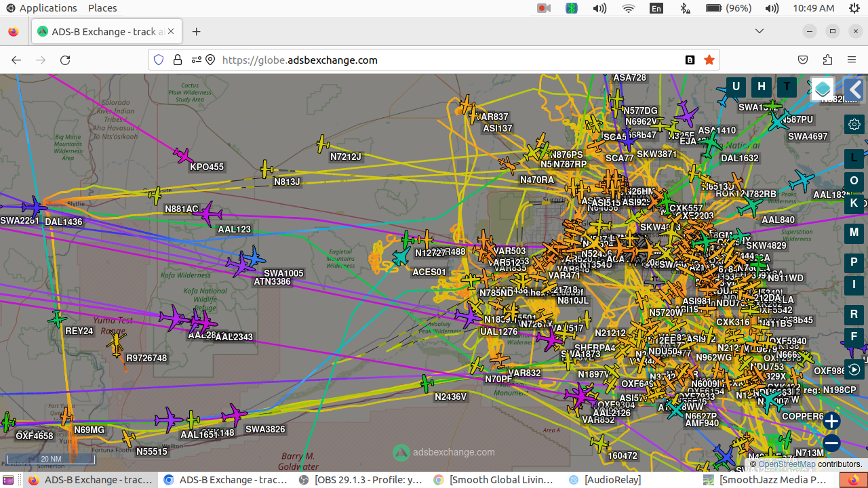
Task: Switch to the ADS-B Exchange browser tab
Action: tap(106, 32)
